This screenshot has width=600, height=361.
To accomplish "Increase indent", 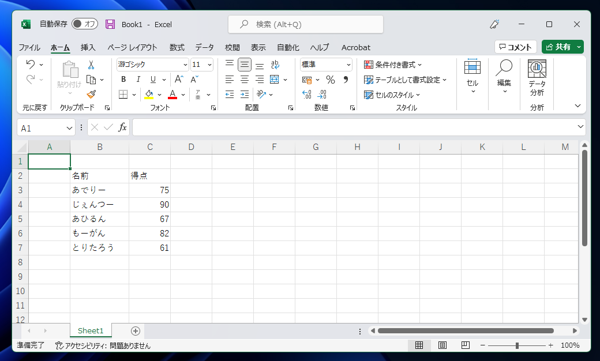I will (x=245, y=94).
